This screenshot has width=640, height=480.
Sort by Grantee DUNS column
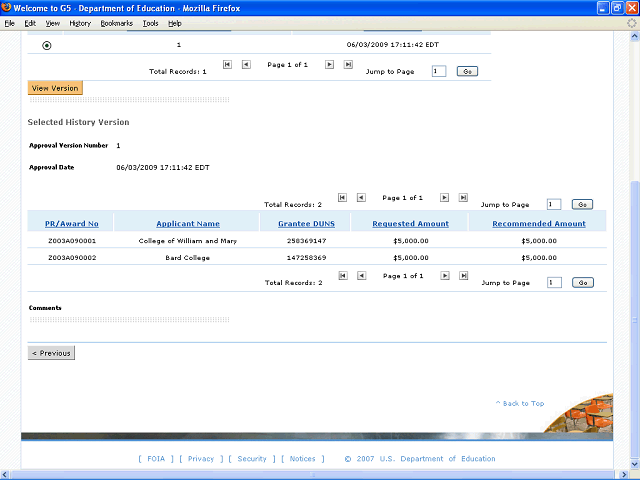(x=307, y=224)
